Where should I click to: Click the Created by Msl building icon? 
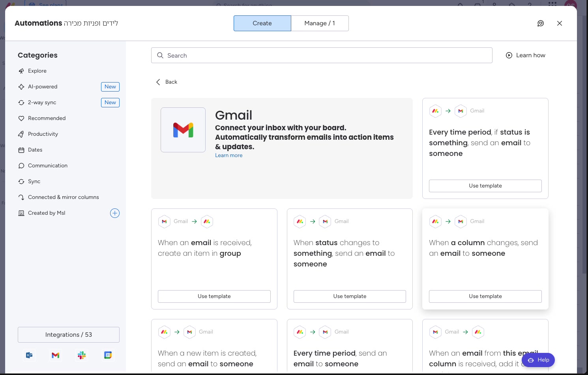[21, 213]
